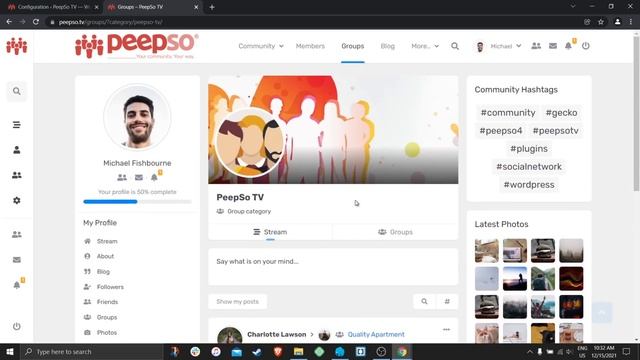Open Blog in My Profile list
This screenshot has height=360, width=640.
pyautogui.click(x=103, y=271)
